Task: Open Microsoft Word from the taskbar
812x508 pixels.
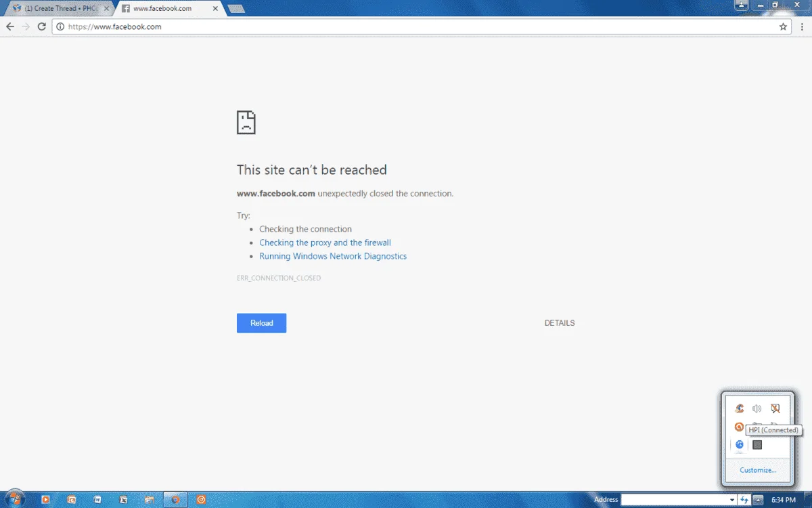Action: [x=97, y=500]
